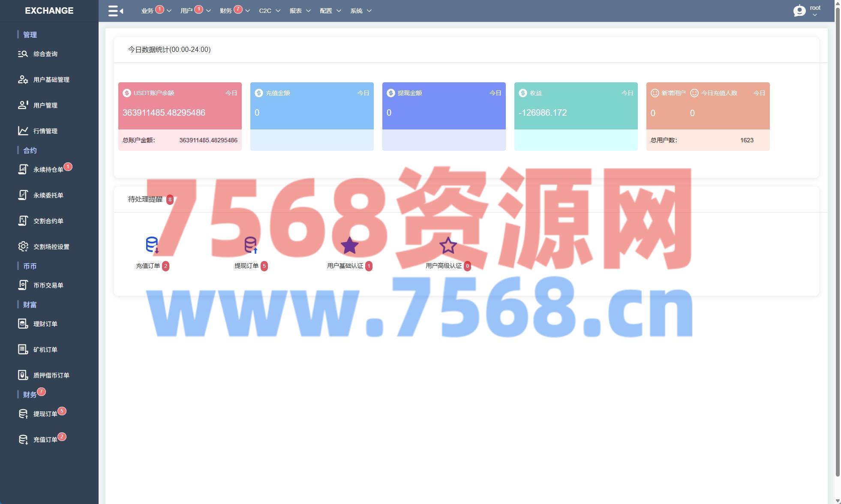The height and width of the screenshot is (504, 841).
Task: Click the outlined star 用户高级认证 icon
Action: [x=448, y=246]
